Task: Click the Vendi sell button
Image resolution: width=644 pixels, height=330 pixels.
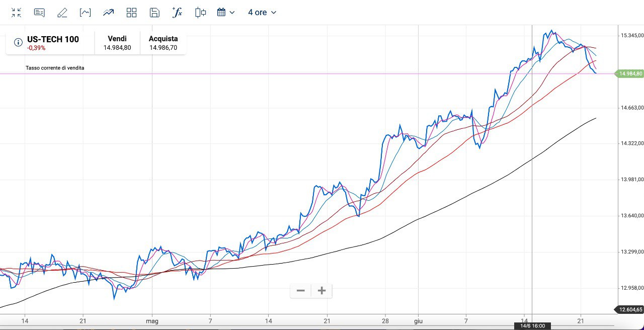Action: click(x=117, y=43)
